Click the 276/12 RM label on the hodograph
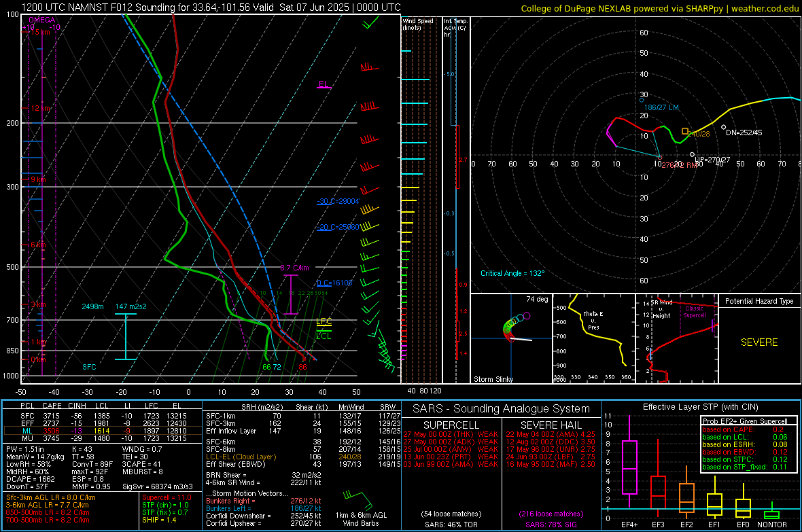Screen dimensions: 802x532 [679, 165]
